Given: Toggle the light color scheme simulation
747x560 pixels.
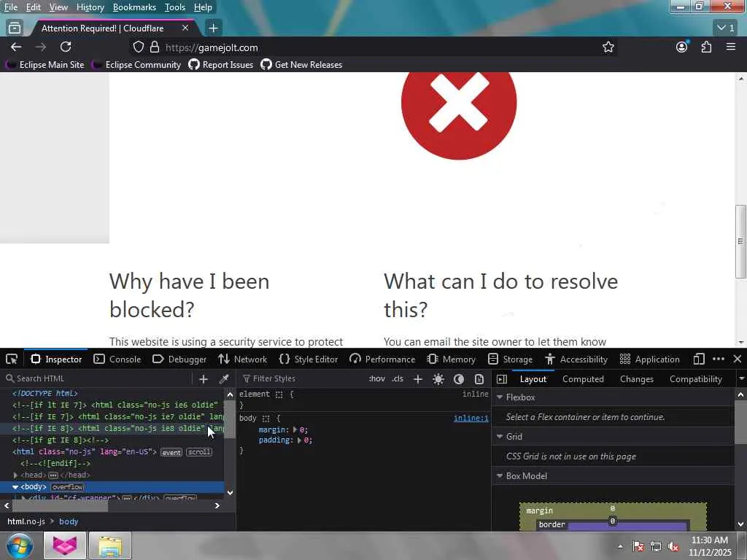Looking at the screenshot, I should point(438,379).
